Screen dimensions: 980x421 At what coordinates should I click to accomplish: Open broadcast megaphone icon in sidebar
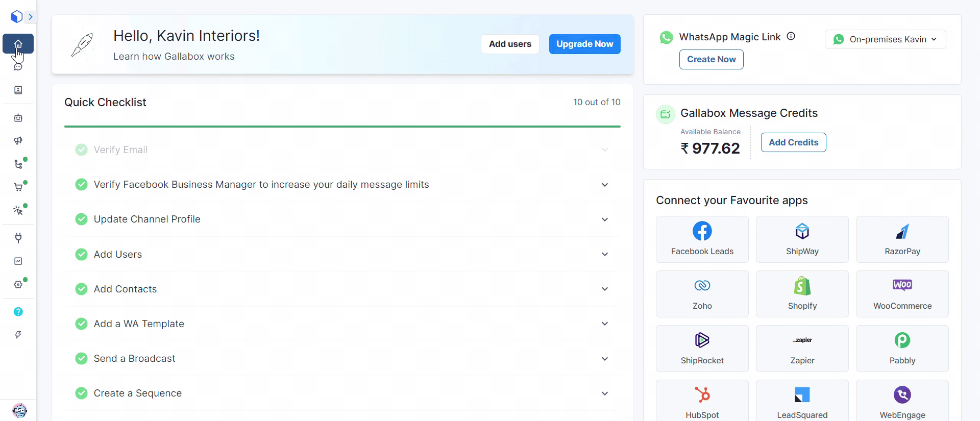[18, 141]
